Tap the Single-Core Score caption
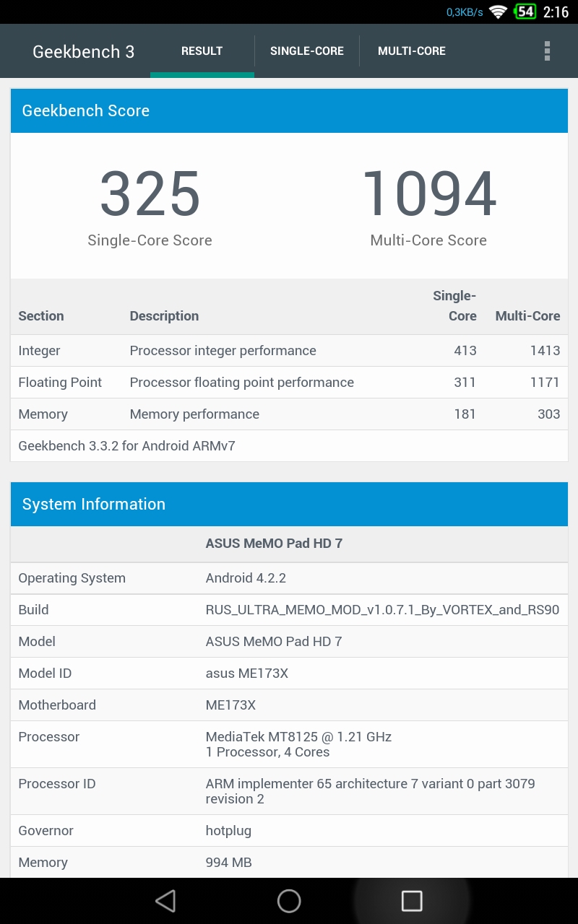 click(150, 240)
